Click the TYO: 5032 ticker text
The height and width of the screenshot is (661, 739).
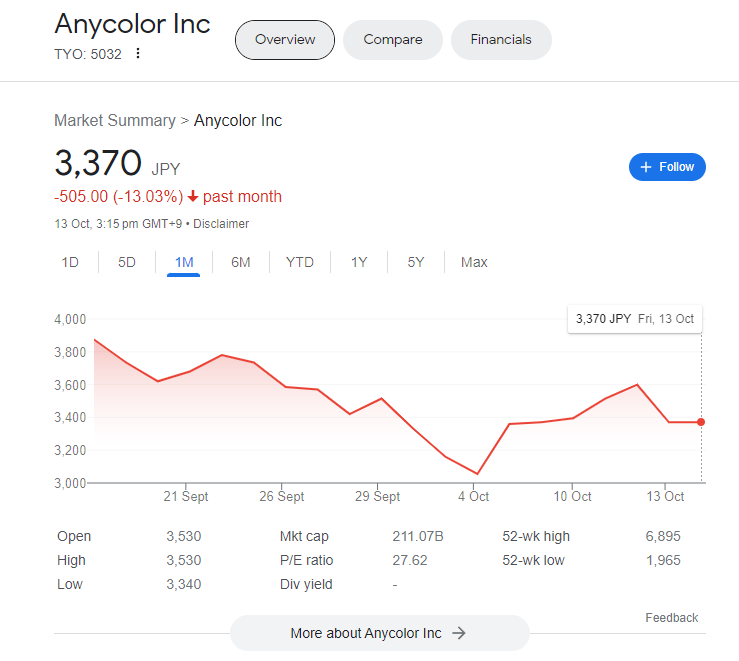(88, 54)
